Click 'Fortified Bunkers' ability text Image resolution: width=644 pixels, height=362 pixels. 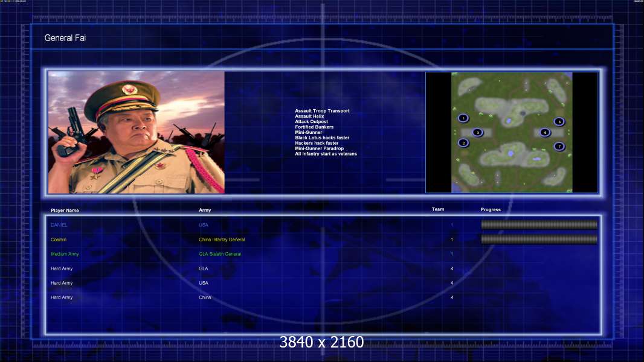314,127
